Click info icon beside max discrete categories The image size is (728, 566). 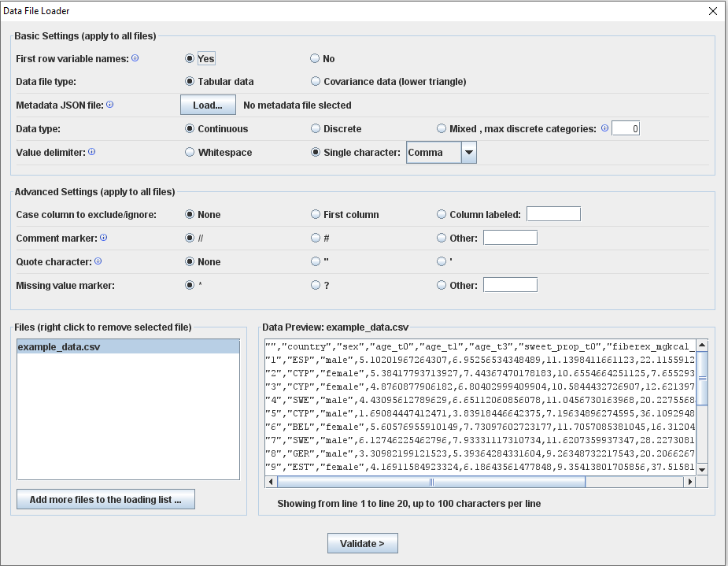click(604, 128)
